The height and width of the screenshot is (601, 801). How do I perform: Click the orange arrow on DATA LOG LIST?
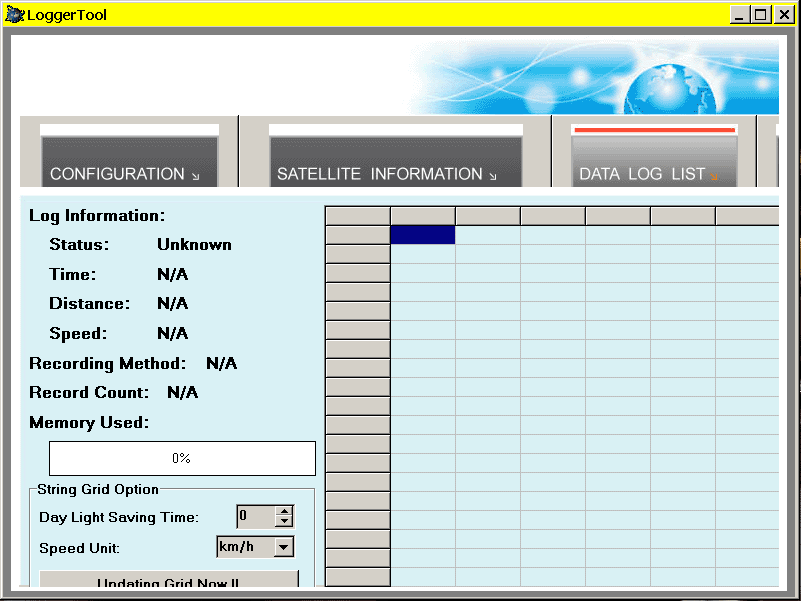click(715, 176)
